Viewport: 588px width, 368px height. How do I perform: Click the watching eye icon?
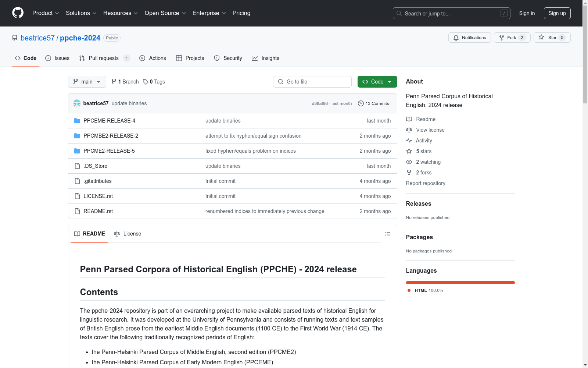coord(409,162)
